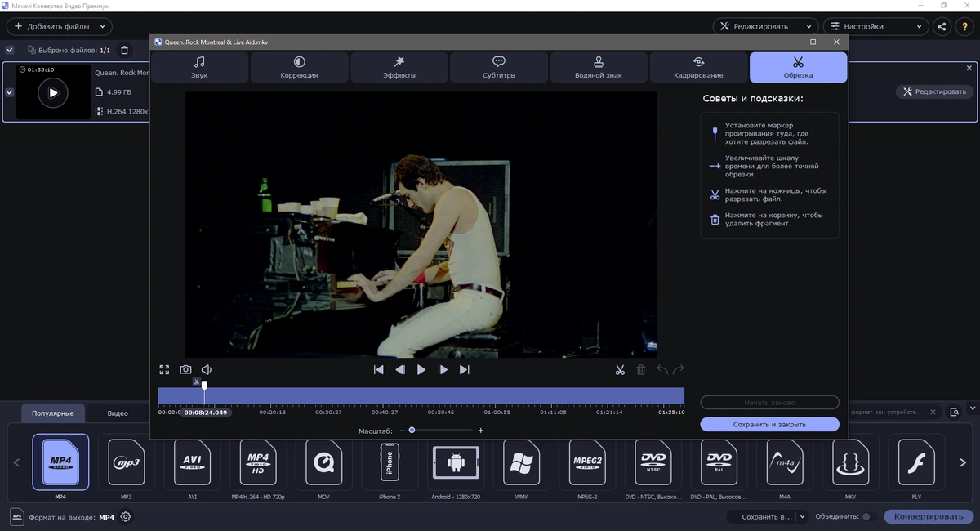This screenshot has height=531, width=980.
Task: Choose the DVD NTSC preset
Action: [653, 462]
